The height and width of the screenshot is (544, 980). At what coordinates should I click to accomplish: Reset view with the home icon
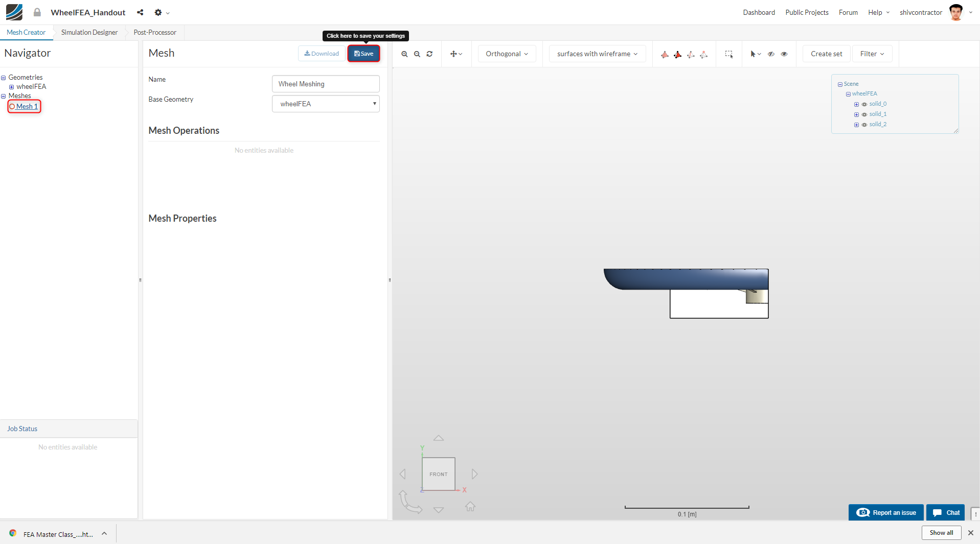[x=470, y=506]
